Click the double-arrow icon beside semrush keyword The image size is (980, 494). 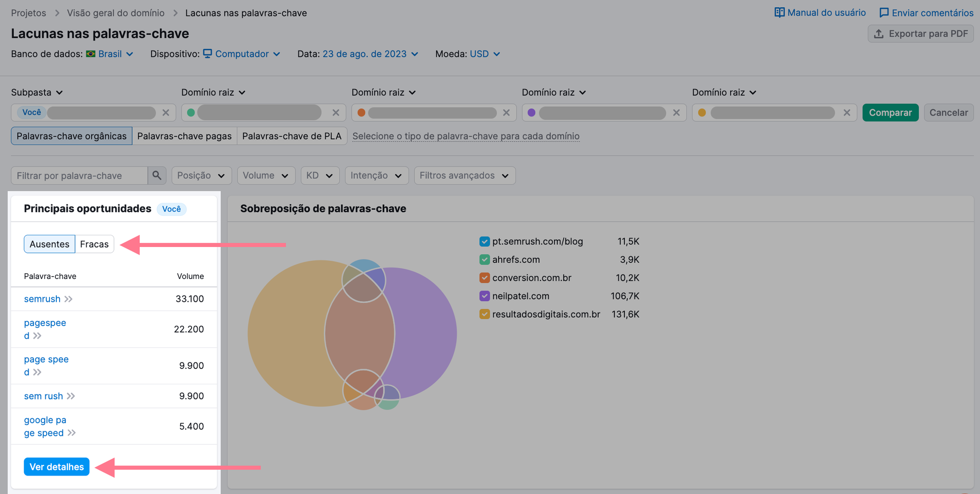68,299
